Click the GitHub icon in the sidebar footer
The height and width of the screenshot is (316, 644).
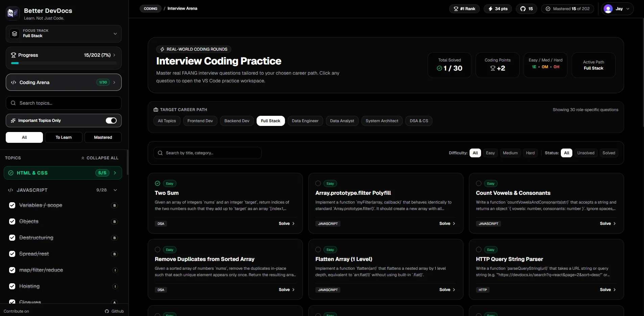click(107, 311)
